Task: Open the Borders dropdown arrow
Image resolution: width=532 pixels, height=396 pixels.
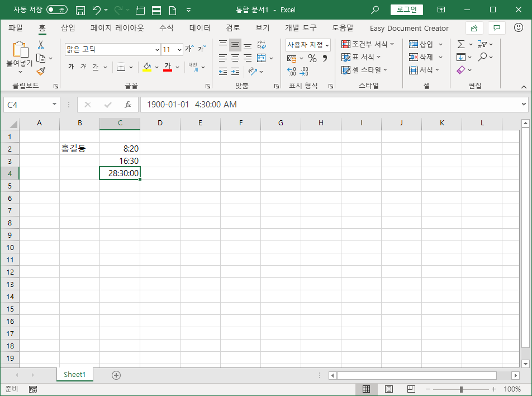Action: tap(131, 67)
